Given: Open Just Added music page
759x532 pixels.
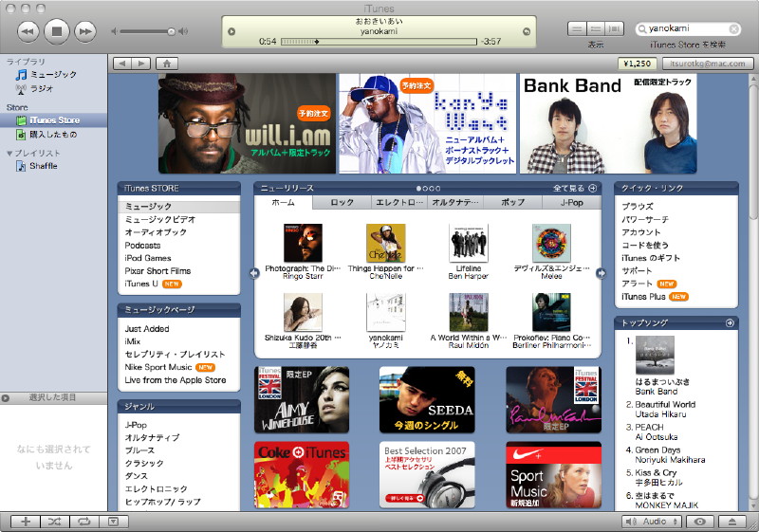Looking at the screenshot, I should [x=147, y=329].
